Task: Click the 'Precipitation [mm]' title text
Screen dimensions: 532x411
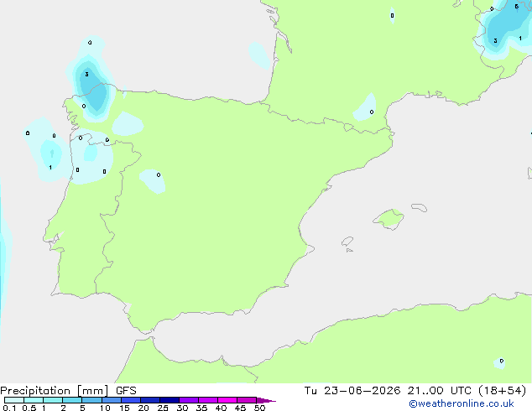Action: point(55,391)
